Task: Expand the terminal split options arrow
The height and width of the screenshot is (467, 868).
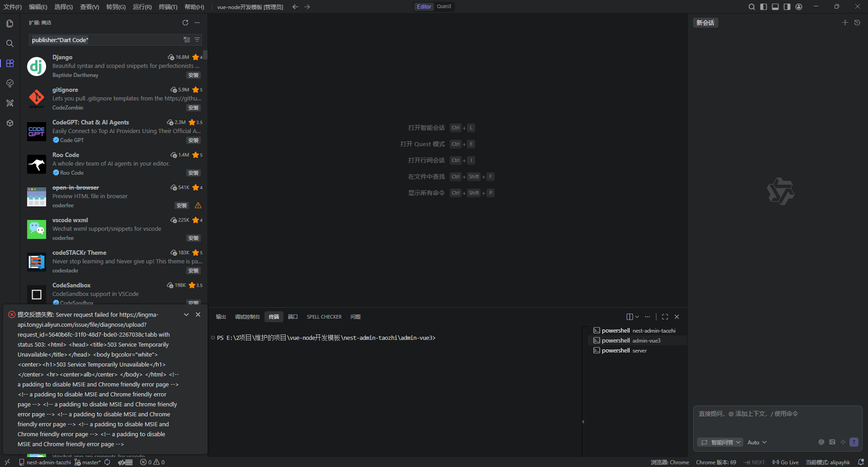Action: click(637, 317)
